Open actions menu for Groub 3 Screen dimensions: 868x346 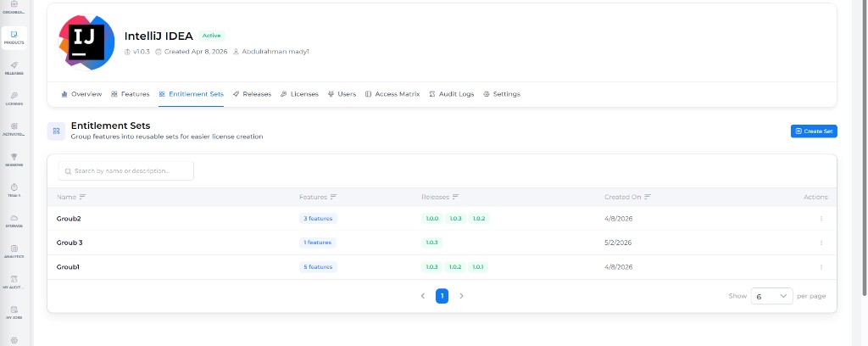(821, 243)
